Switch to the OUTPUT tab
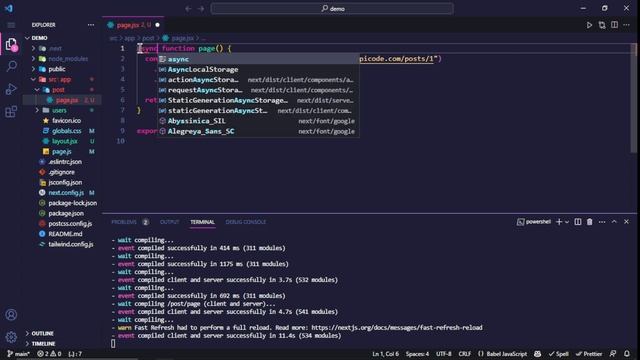Image resolution: width=640 pixels, height=360 pixels. tap(169, 222)
